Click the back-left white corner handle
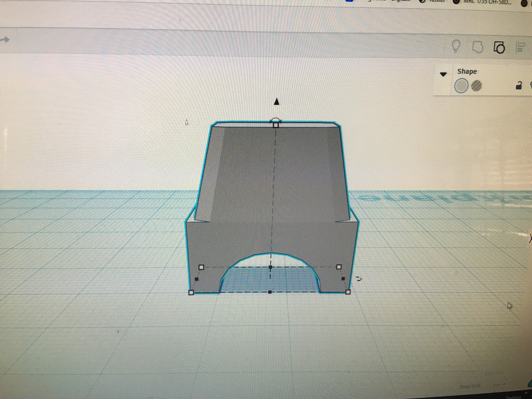Image resolution: width=532 pixels, height=399 pixels. coord(201,267)
